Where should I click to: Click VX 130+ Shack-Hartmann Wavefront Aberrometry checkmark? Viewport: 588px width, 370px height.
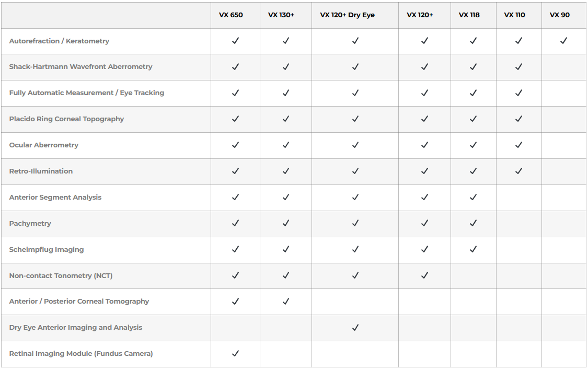click(x=286, y=67)
